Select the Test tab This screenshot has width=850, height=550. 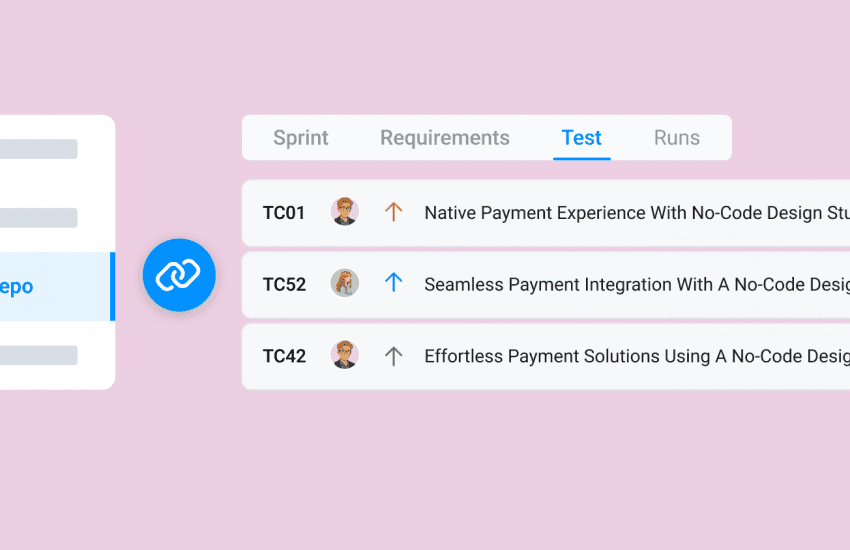581,138
